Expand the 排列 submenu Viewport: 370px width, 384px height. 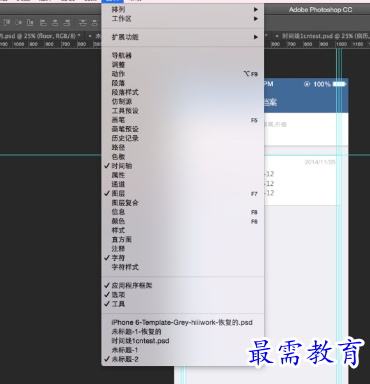coord(183,9)
